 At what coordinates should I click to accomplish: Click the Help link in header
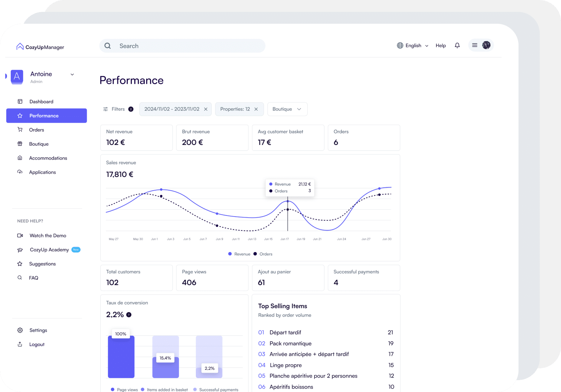pos(440,45)
